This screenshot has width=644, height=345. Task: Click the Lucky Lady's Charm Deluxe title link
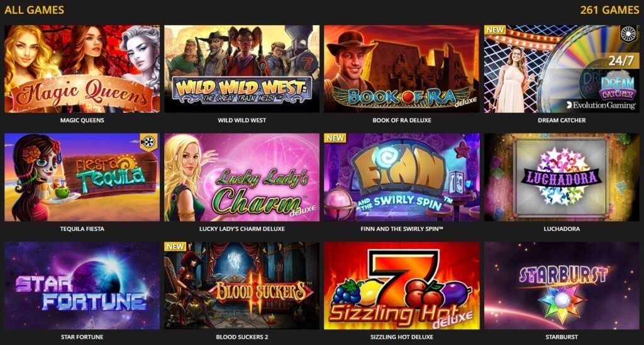click(242, 229)
